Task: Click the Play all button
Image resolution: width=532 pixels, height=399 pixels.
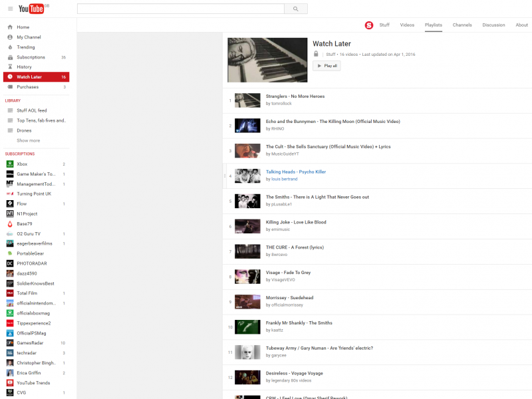Action: coord(327,66)
